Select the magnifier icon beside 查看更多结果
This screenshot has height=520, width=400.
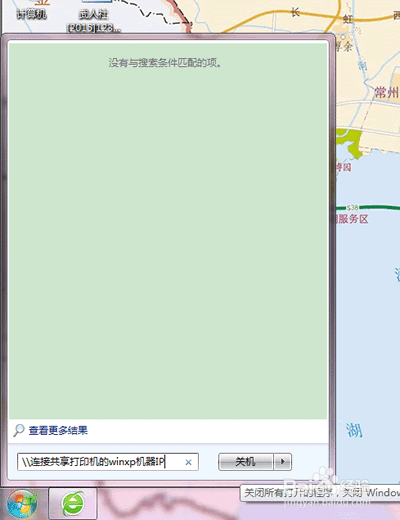19,430
